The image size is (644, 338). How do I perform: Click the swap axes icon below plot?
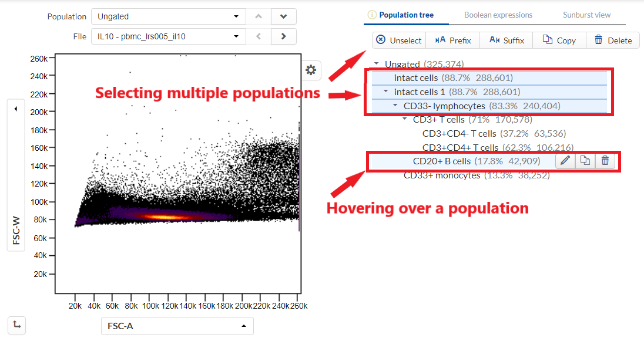point(17,325)
